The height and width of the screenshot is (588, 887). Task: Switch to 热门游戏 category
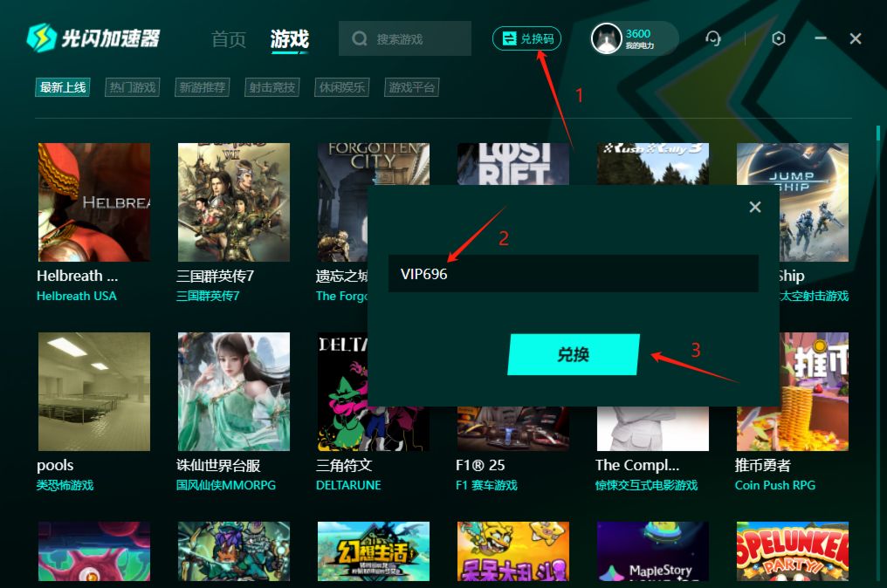(133, 87)
